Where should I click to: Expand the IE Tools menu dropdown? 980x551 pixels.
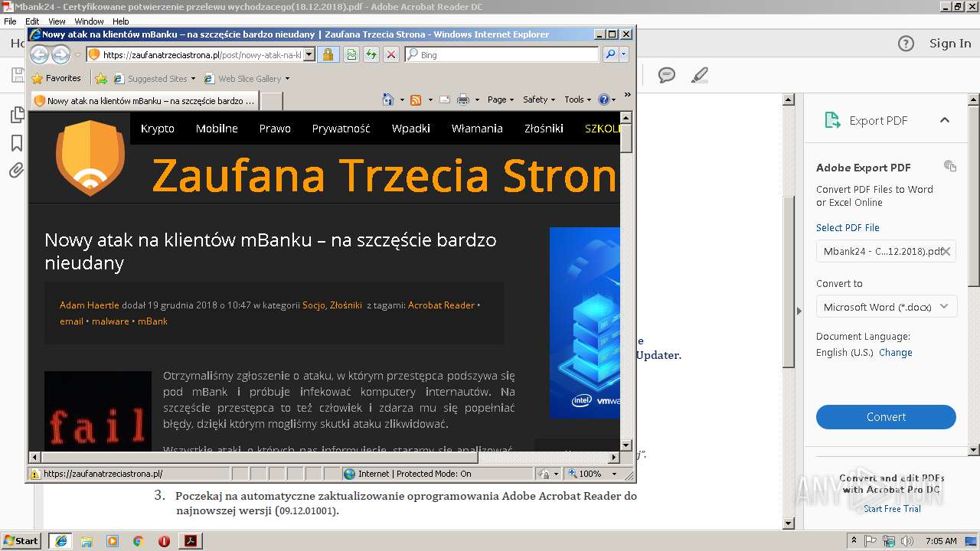(577, 99)
